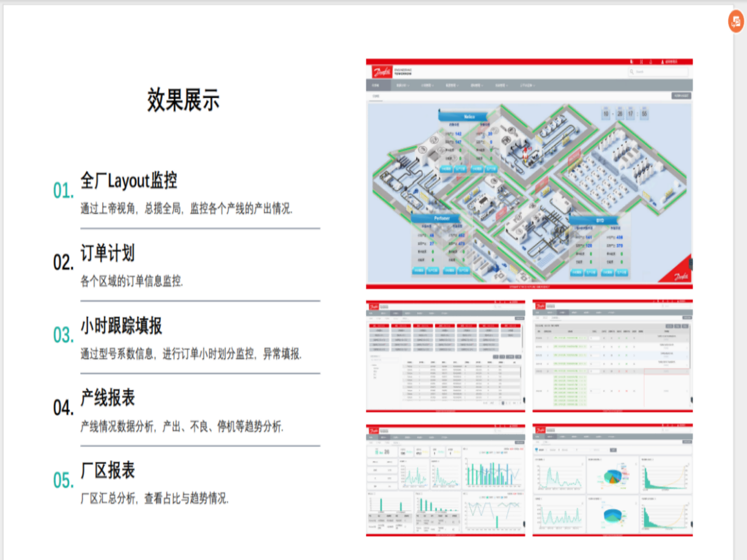Click the number 02. label
747x560 pixels.
point(63,262)
